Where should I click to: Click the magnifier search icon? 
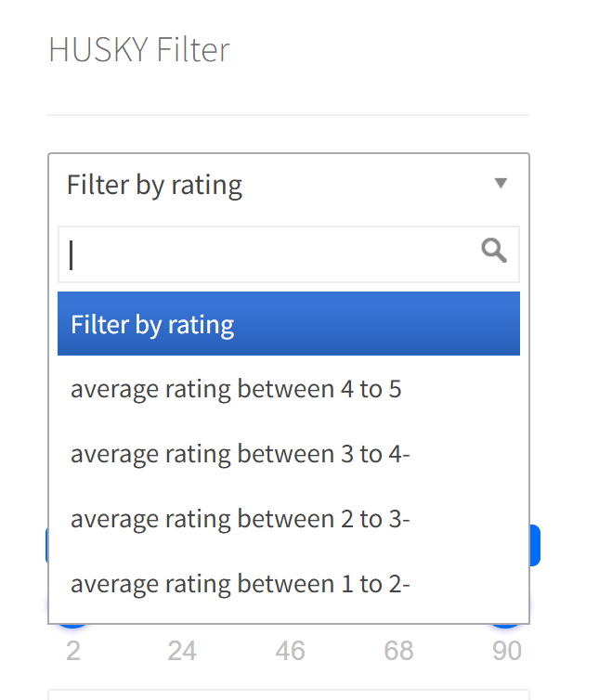point(494,251)
